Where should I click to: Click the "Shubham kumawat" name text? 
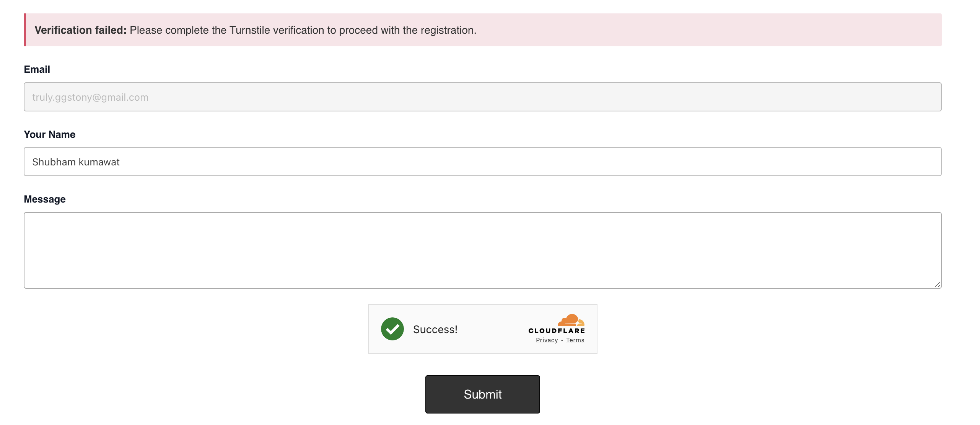pyautogui.click(x=76, y=162)
